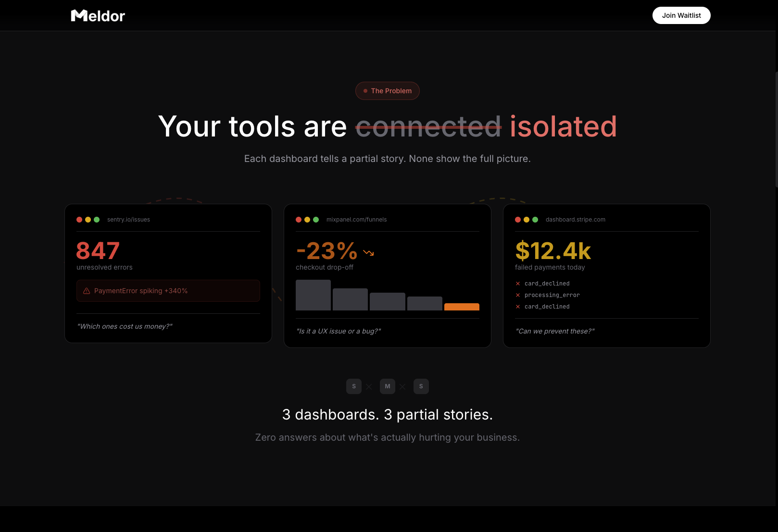Image resolution: width=778 pixels, height=532 pixels.
Task: Click the x icon beside processing_error
Action: 518,295
